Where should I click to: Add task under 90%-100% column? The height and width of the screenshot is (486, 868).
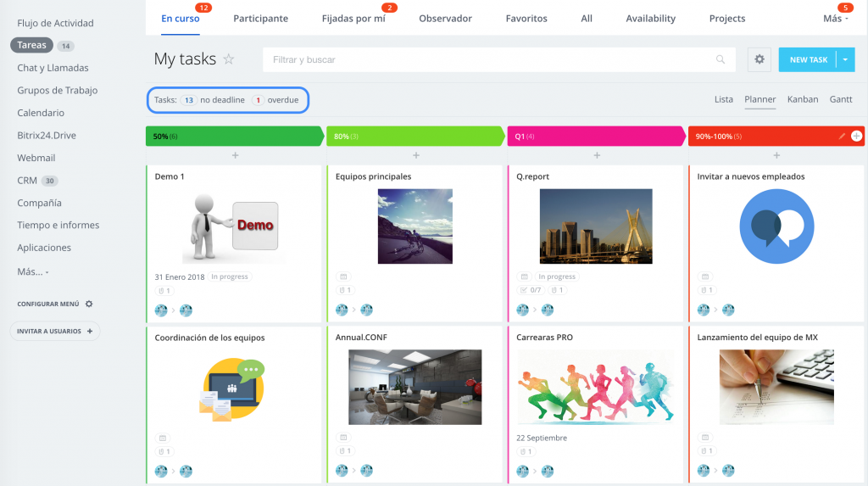tap(776, 156)
